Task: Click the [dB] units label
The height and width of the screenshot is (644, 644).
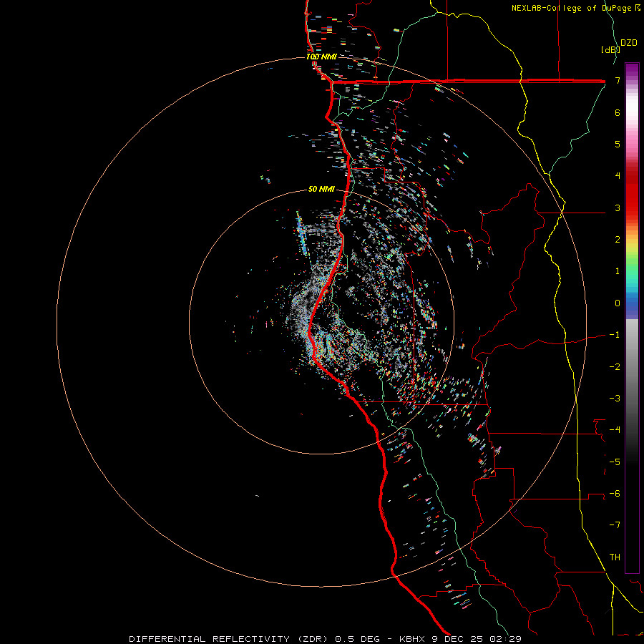Action: pos(610,49)
